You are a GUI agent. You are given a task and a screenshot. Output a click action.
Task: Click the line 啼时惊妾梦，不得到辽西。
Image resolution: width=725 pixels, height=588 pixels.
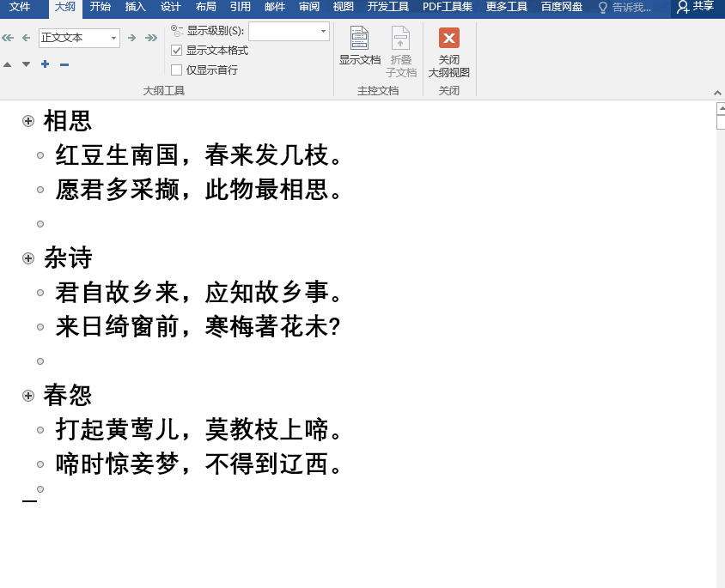tap(198, 464)
